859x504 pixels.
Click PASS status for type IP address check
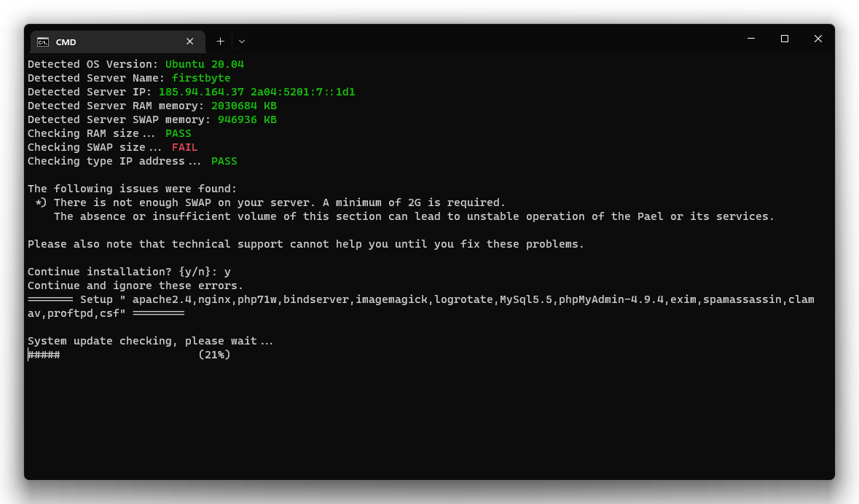pos(224,161)
